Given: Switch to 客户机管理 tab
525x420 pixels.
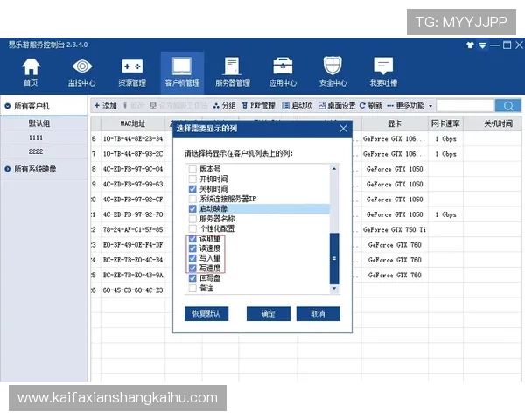Looking at the screenshot, I should (182, 72).
